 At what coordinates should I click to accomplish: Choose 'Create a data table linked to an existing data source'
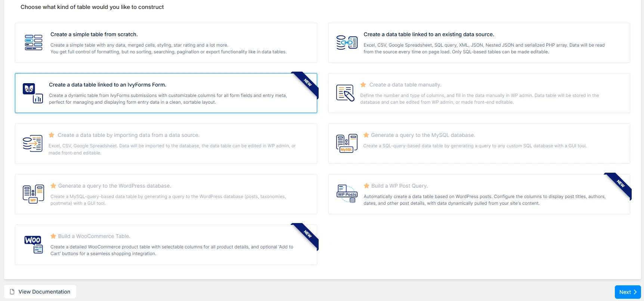point(428,34)
